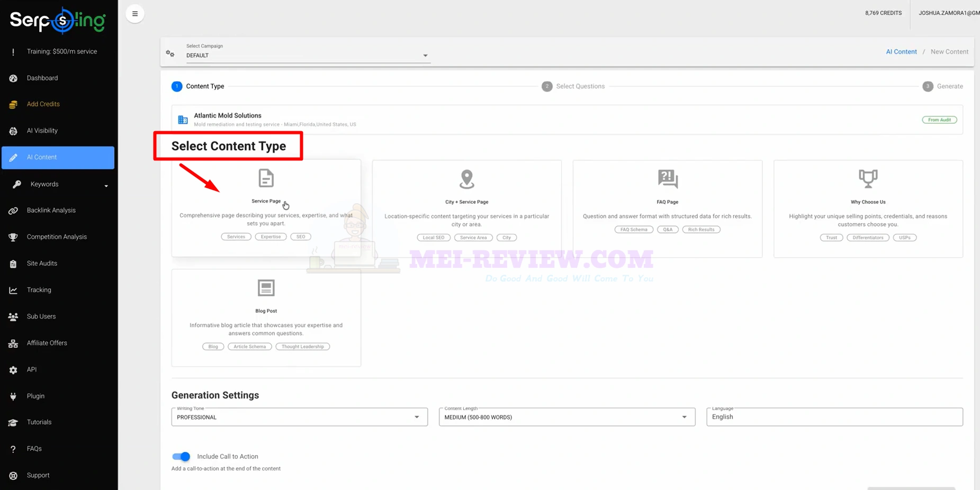The image size is (980, 490).
Task: Click the Thought Leadership tag
Action: (302, 347)
